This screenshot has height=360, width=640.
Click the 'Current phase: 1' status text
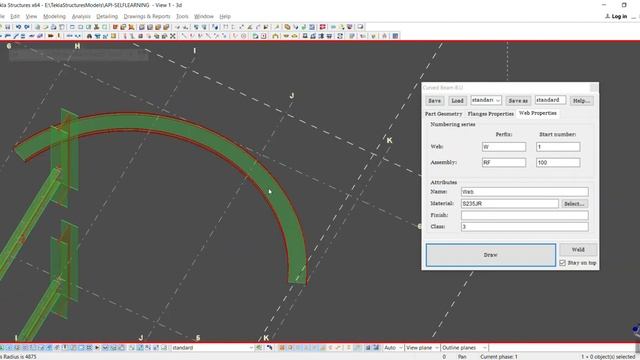click(x=499, y=357)
